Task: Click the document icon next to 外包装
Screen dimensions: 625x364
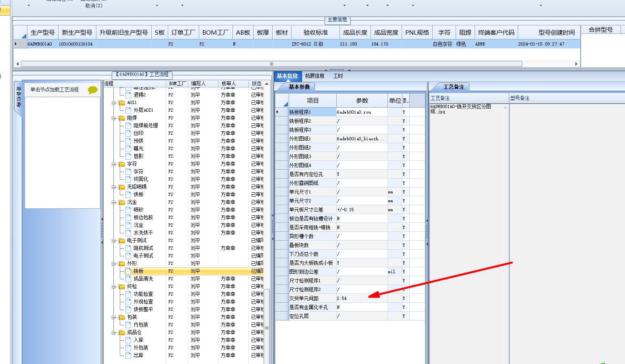Action: pos(128,347)
